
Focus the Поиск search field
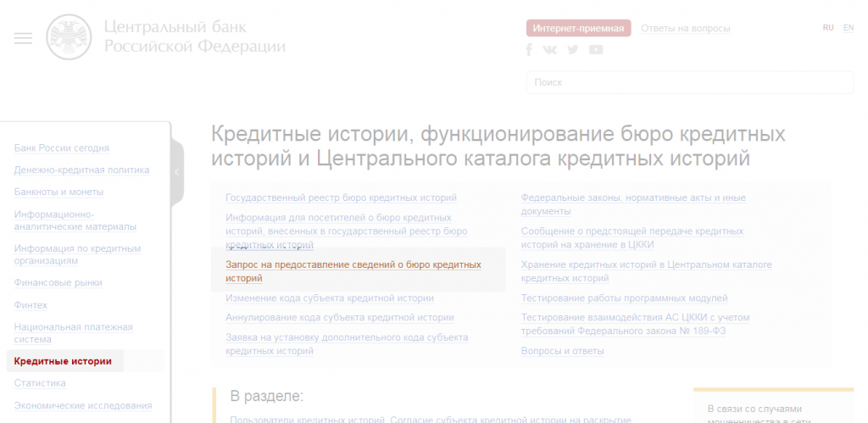tap(689, 82)
